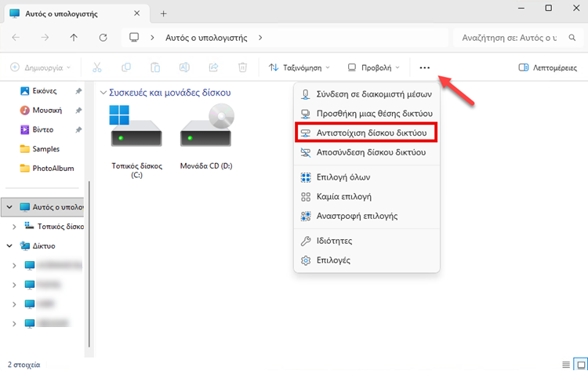Choose Αποσύνδεση δίσκου δικτύου menu item

366,152
